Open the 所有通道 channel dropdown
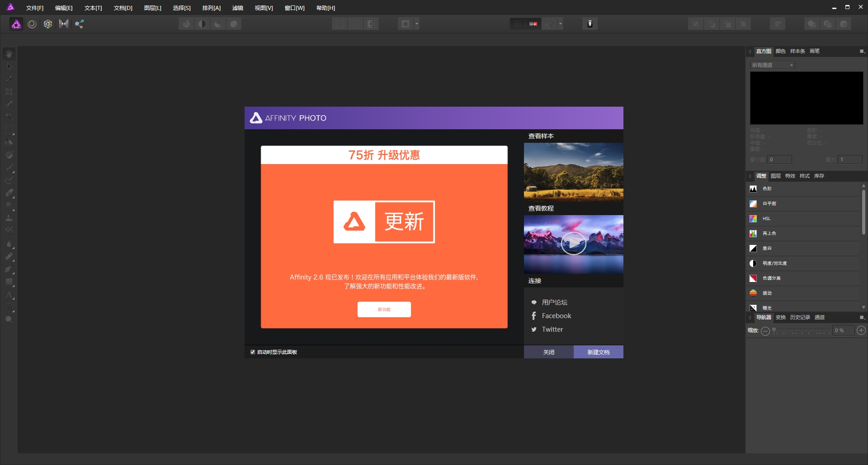Screen dimensions: 868x465 (x=772, y=65)
